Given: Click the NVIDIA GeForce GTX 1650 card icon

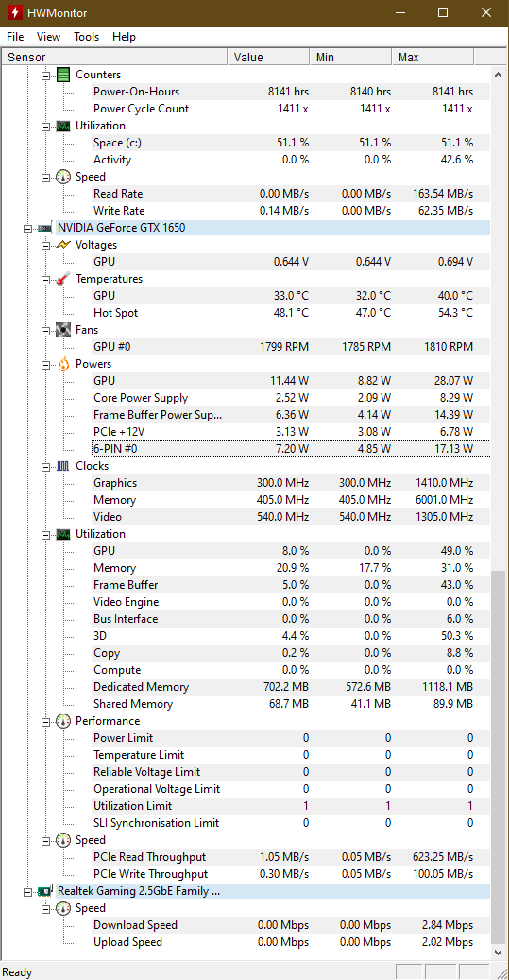Looking at the screenshot, I should 45,228.
